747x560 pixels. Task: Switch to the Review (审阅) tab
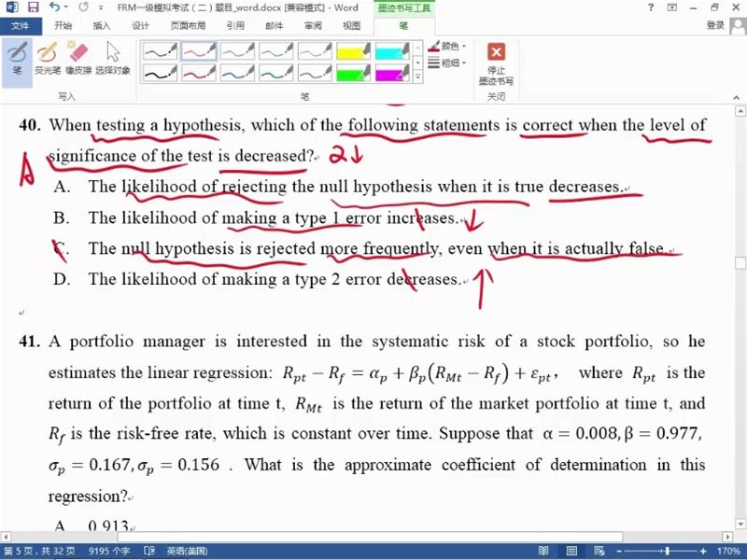(x=313, y=26)
